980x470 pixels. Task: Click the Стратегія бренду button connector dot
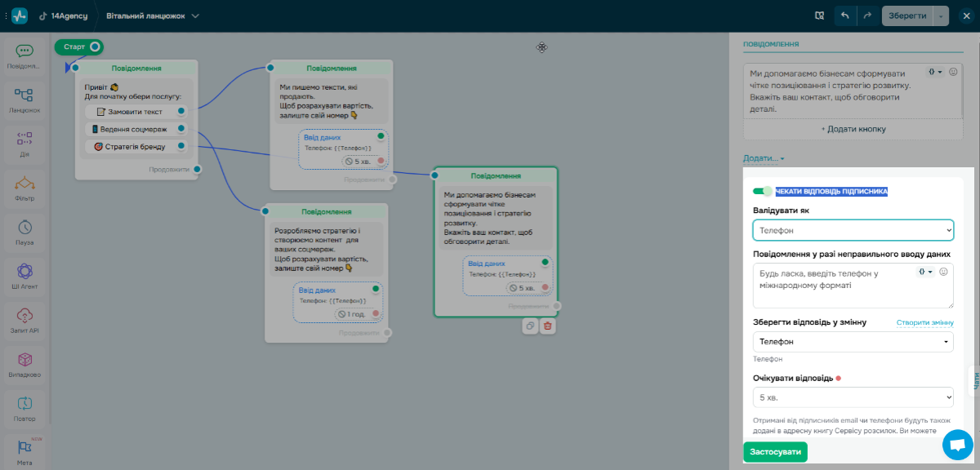coord(180,147)
